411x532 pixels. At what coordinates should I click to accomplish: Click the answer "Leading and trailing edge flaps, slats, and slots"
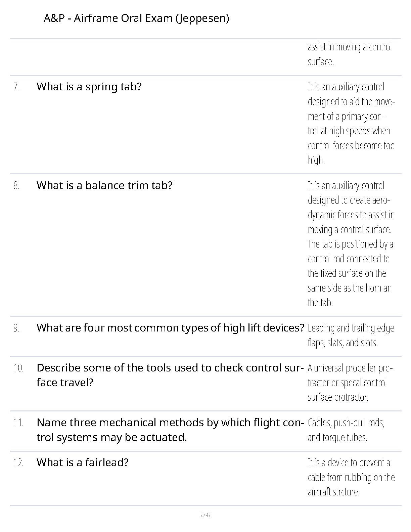click(x=351, y=335)
